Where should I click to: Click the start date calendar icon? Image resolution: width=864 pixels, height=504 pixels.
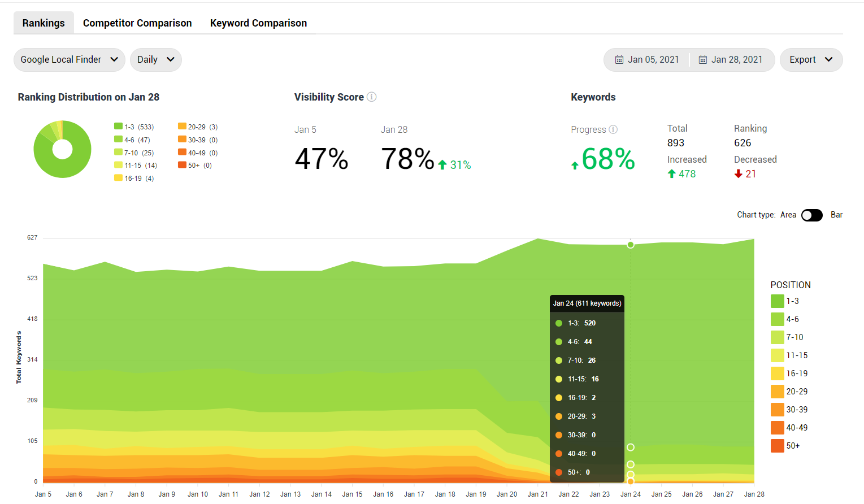click(619, 60)
